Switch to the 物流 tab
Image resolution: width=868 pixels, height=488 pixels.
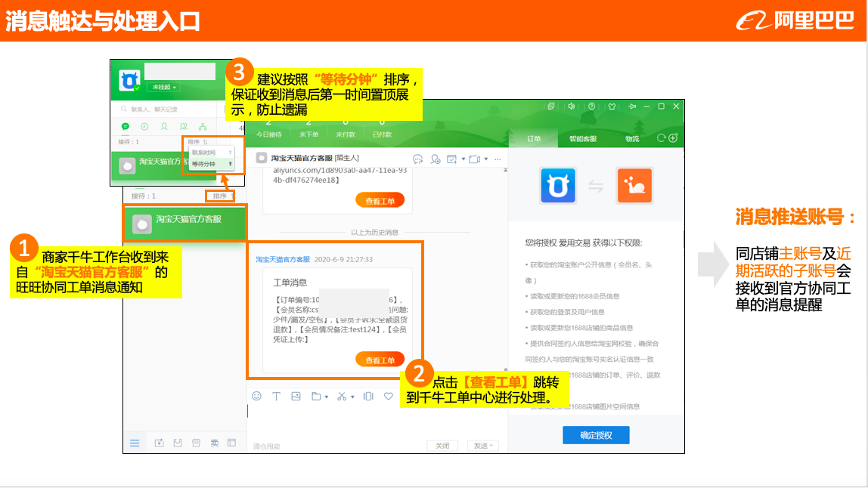(x=632, y=139)
